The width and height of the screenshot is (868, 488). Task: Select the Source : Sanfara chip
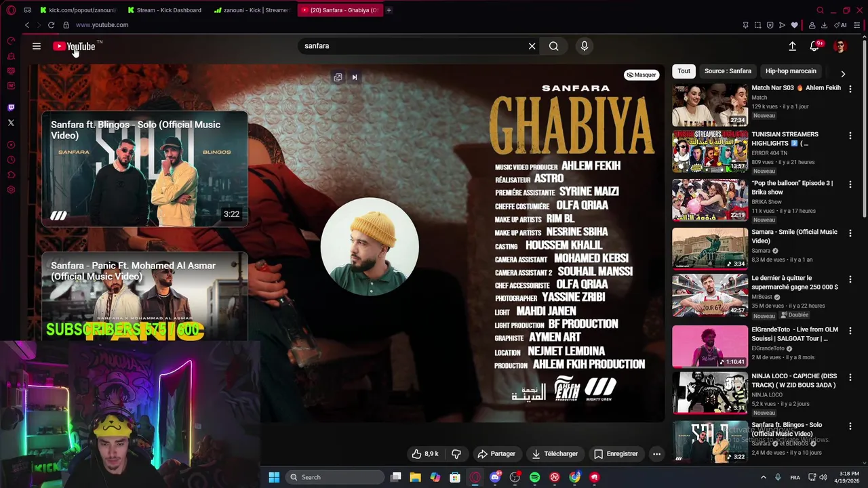tap(728, 71)
